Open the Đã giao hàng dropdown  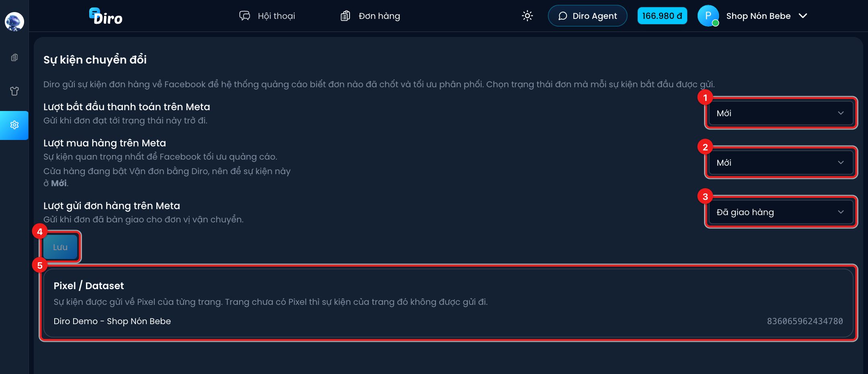tap(781, 212)
